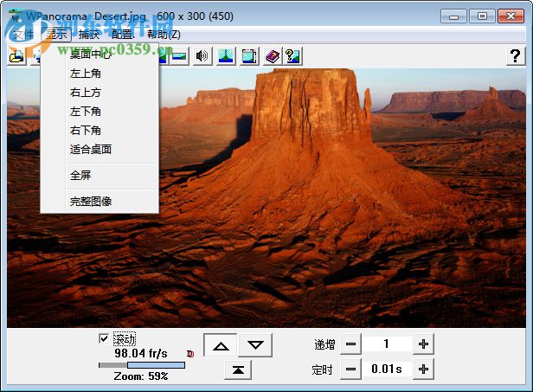This screenshot has width=533, height=392.
Task: Click the question mark picture info icon
Action: 292,56
